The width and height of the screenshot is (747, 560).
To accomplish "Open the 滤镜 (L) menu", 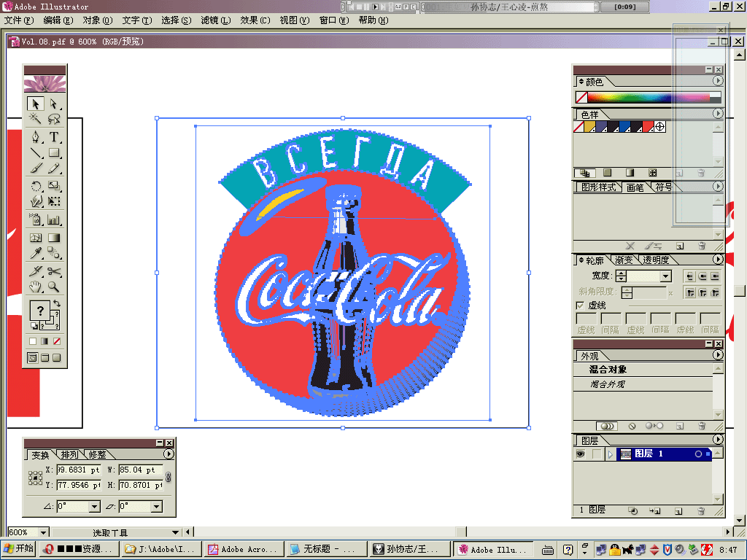I will 216,20.
